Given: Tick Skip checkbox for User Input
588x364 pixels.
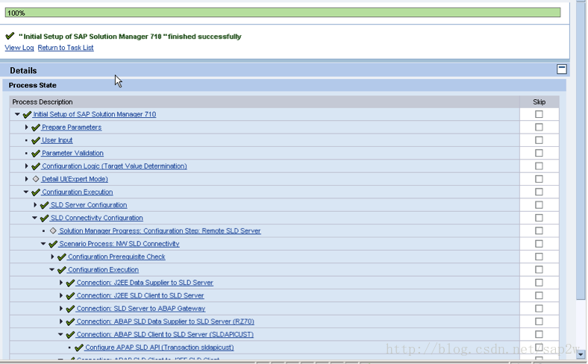Looking at the screenshot, I should coord(539,139).
